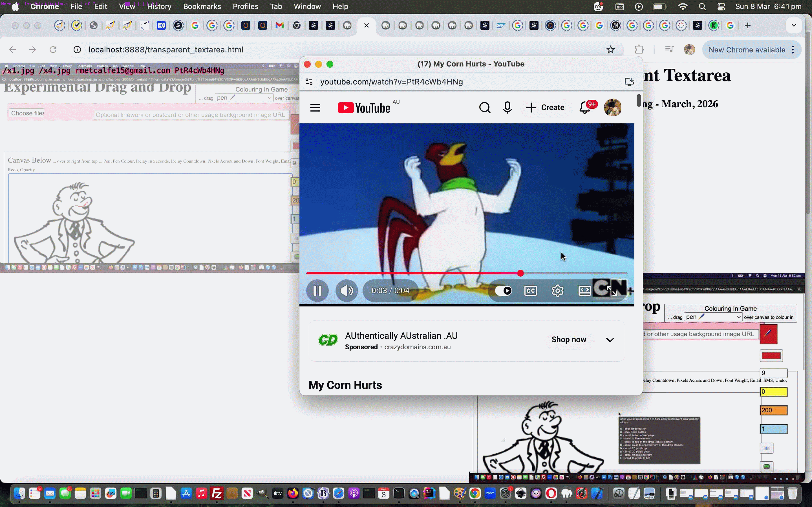Screen dimensions: 812x507
Task: Open YouTube notifications bell
Action: click(x=584, y=108)
